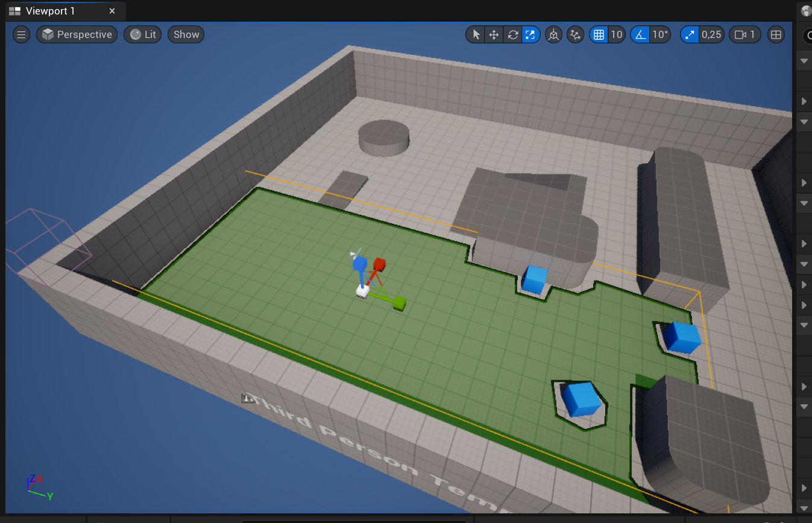Activate the Select objects cursor tool

tap(476, 34)
